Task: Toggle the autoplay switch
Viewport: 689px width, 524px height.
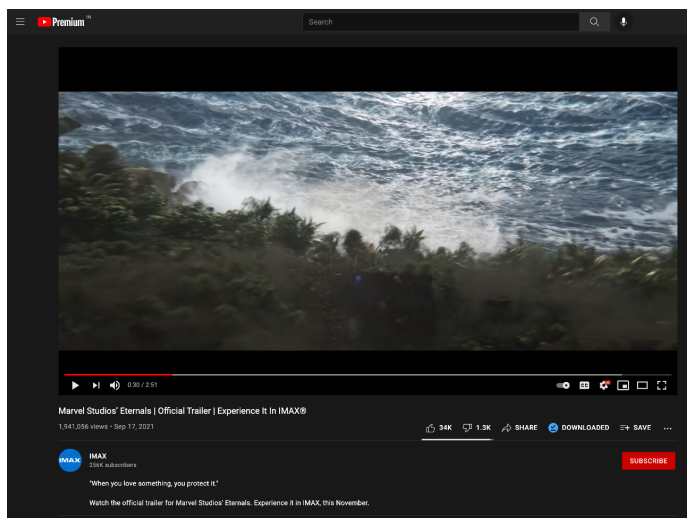Action: 563,386
